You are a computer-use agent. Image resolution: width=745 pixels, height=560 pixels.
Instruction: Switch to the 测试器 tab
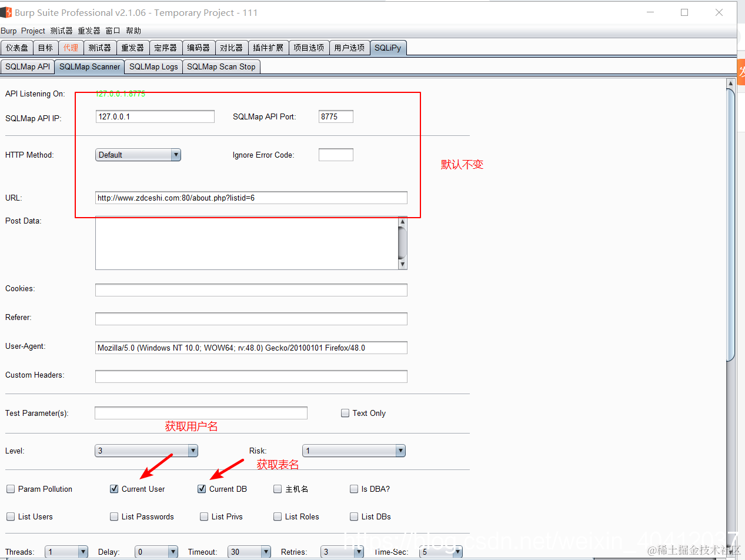(100, 48)
